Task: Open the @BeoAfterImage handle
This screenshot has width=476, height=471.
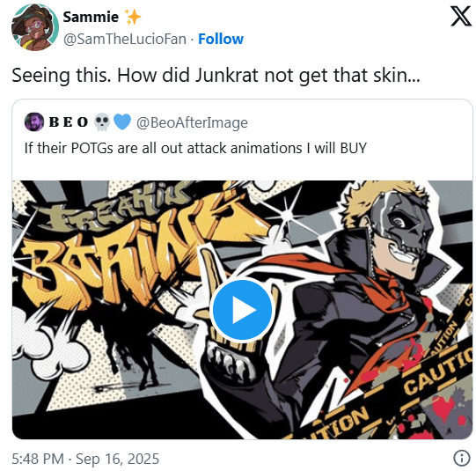Action: coord(192,122)
